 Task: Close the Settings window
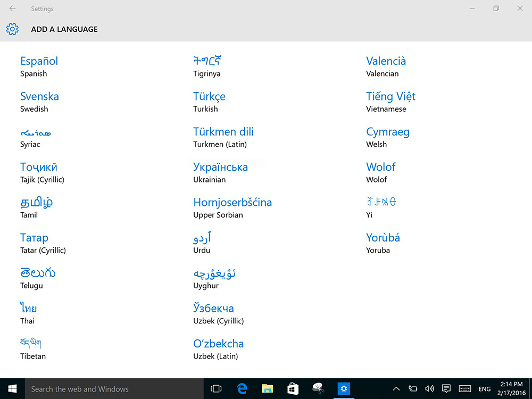pyautogui.click(x=520, y=9)
